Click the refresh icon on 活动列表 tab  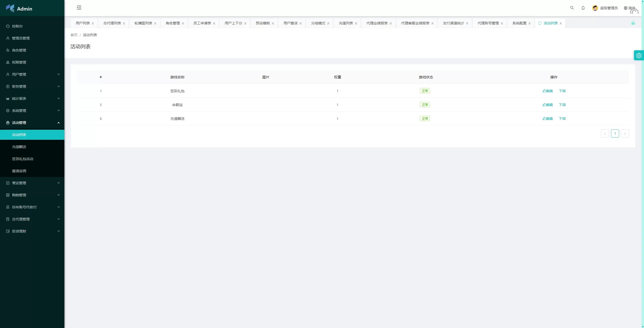(540, 23)
